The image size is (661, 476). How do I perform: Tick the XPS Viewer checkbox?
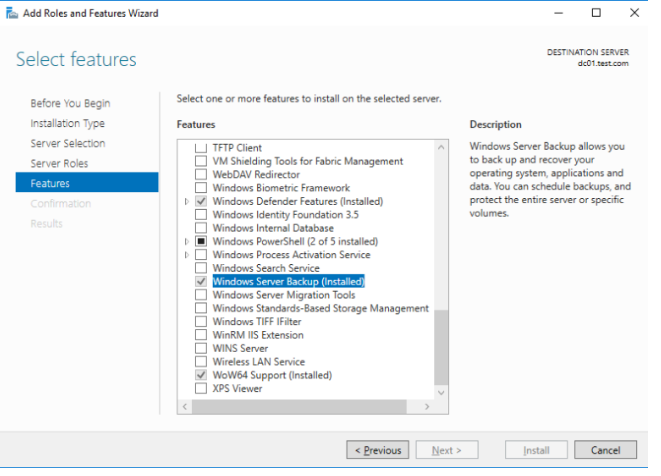[201, 388]
